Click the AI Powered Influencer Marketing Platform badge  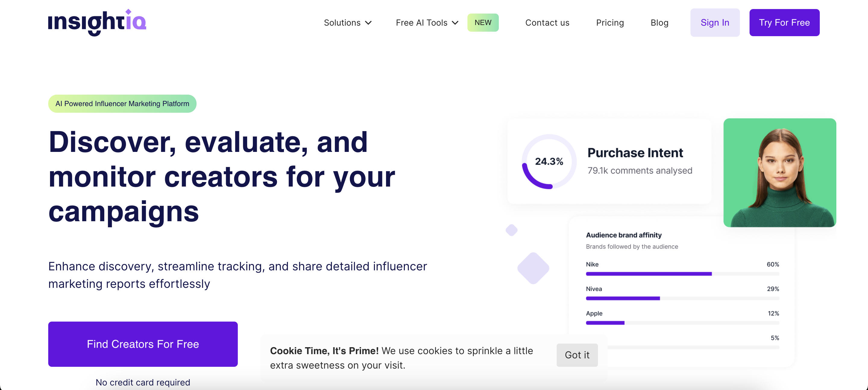(x=122, y=103)
